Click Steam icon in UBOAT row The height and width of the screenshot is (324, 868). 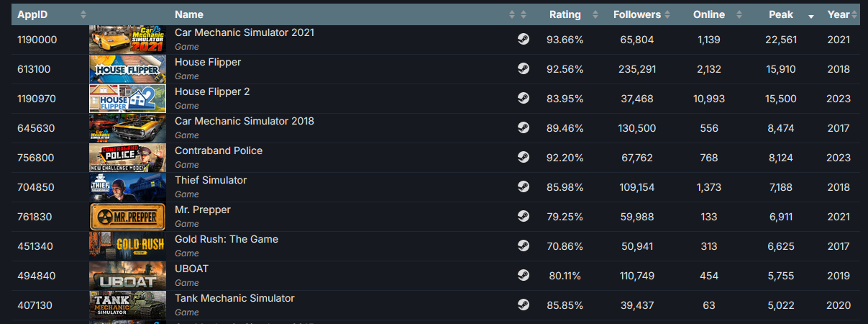tap(524, 276)
